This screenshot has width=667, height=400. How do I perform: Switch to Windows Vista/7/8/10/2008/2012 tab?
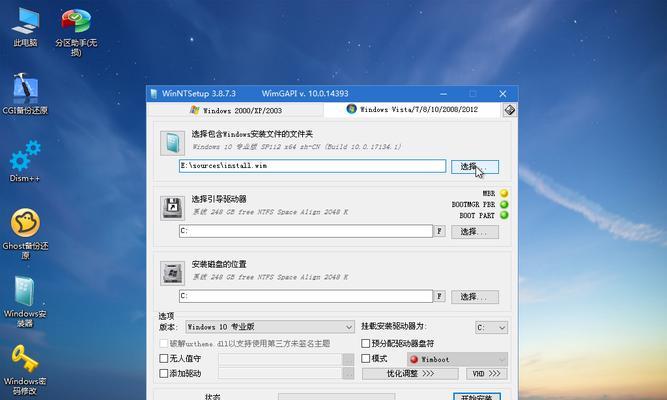(412, 109)
